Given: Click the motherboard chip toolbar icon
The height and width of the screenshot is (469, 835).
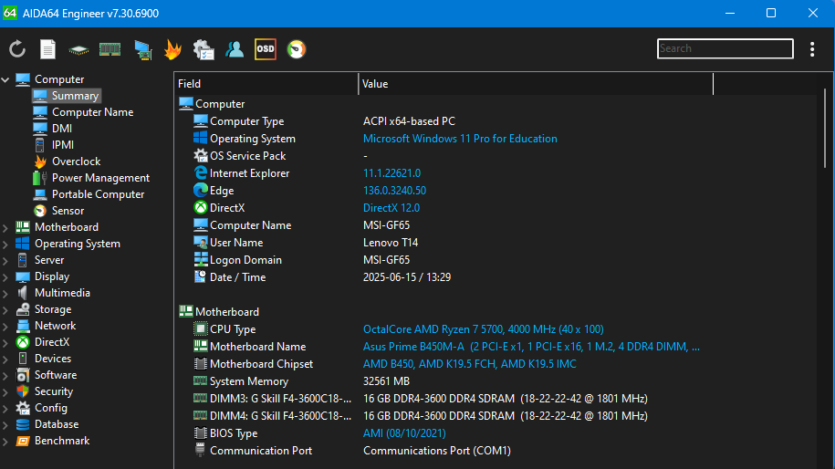Looking at the screenshot, I should [x=79, y=50].
